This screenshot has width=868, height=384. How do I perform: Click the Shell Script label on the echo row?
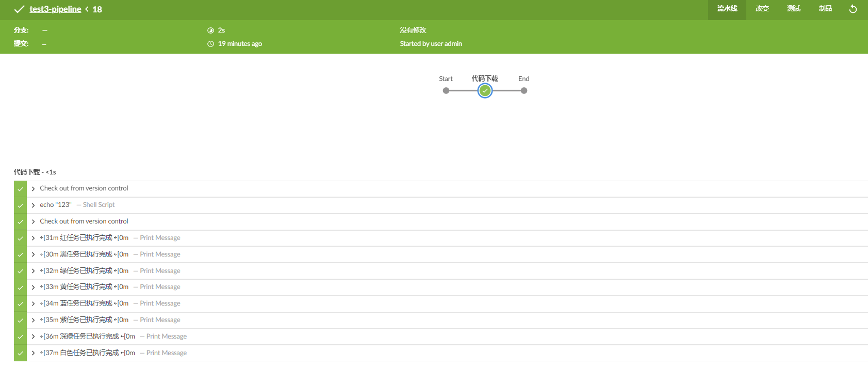[99, 205]
